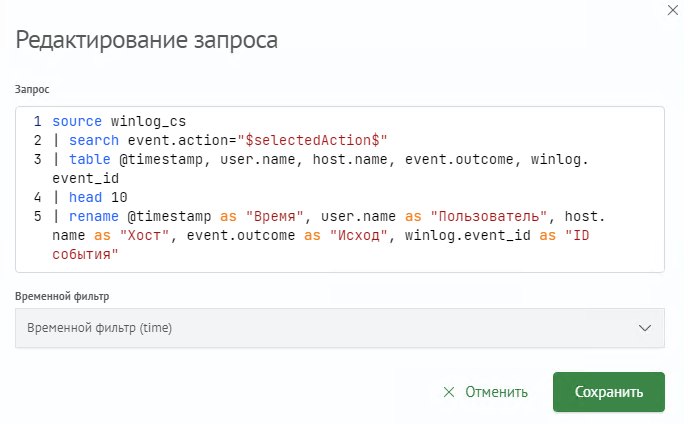The image size is (684, 424).
Task: Click 'event_id' wrapped text on line 3
Action: point(86,178)
